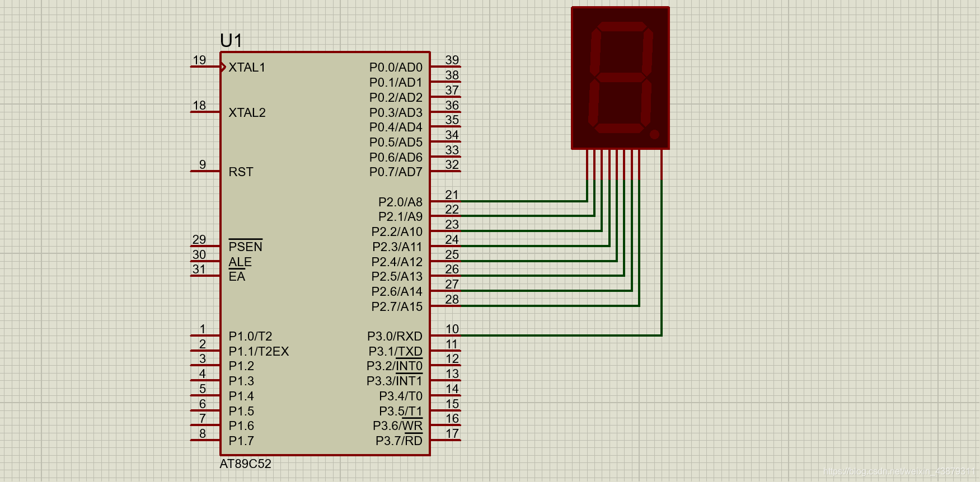The width and height of the screenshot is (980, 482).
Task: Click the P2.0/A8 pin label
Action: tap(400, 202)
